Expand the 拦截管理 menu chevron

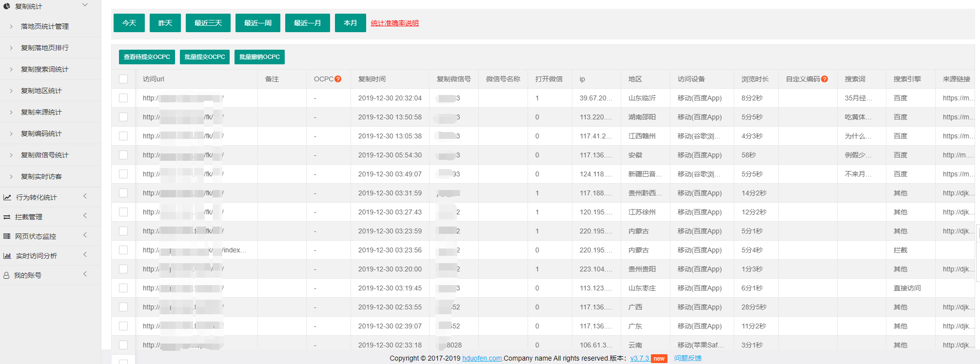[85, 215]
